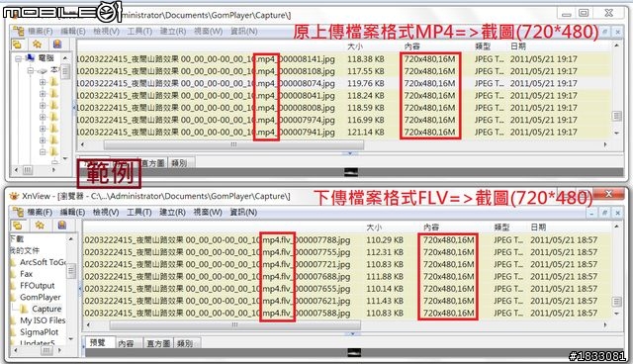This screenshot has height=364, width=633.
Task: Click the 電腦 computer icon in the tree
Action: (31, 58)
